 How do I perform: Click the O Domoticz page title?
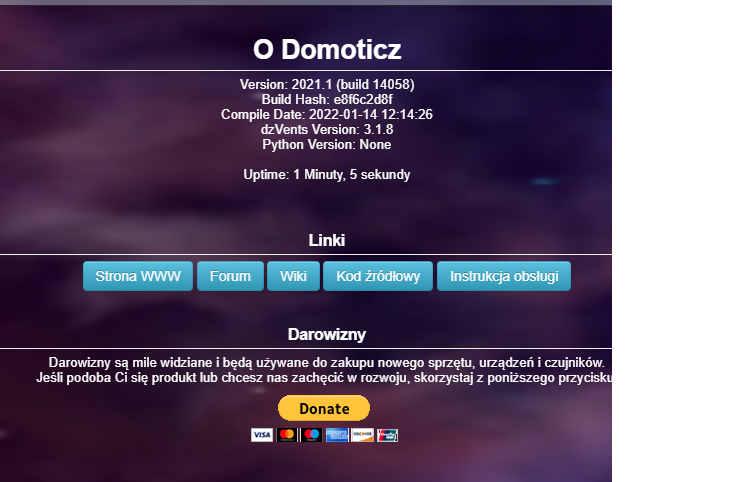pos(327,49)
